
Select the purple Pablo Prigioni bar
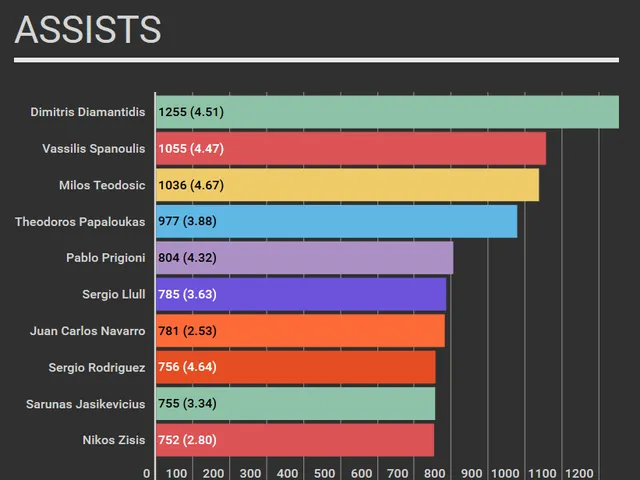point(304,258)
